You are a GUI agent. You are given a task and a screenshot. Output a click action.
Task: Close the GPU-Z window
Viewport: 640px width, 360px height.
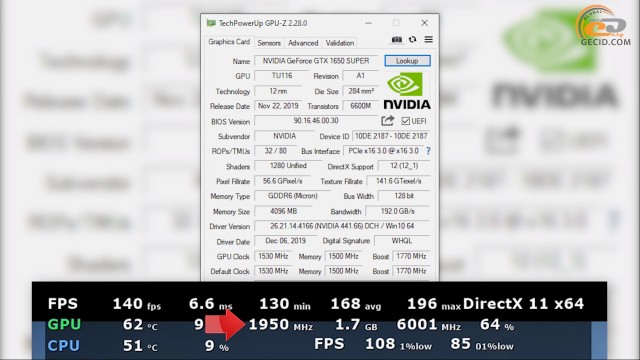coord(424,23)
